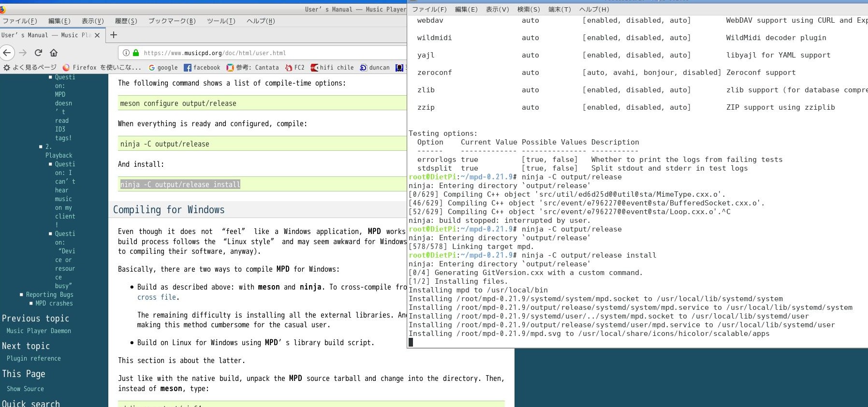Image resolution: width=868 pixels, height=407 pixels.
Task: Click the forward arrow in Firefox
Action: [x=23, y=53]
